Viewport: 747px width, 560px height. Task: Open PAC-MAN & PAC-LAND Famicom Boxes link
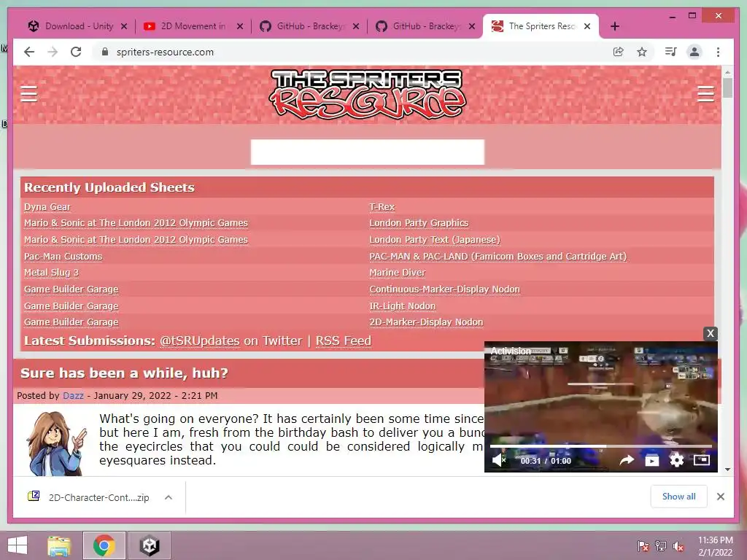click(x=498, y=256)
